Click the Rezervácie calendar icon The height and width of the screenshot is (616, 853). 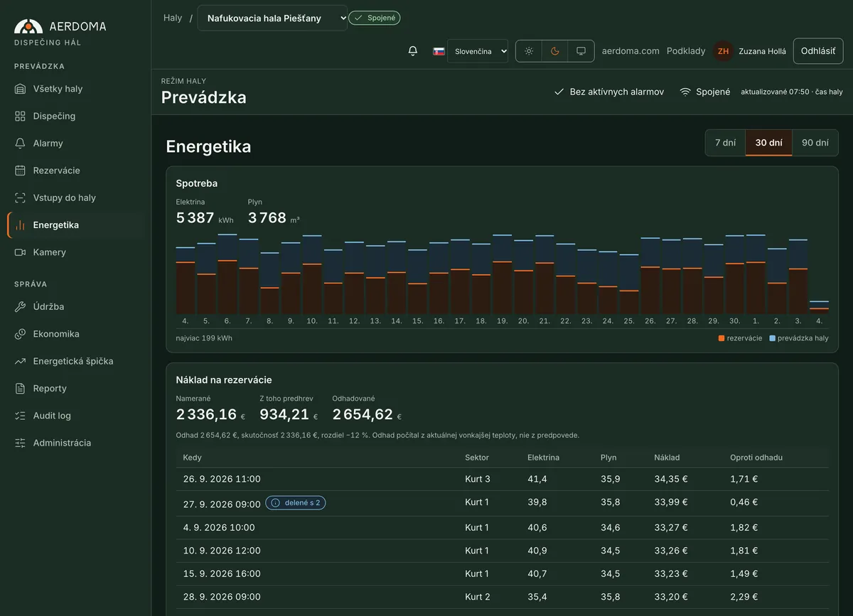pos(20,171)
